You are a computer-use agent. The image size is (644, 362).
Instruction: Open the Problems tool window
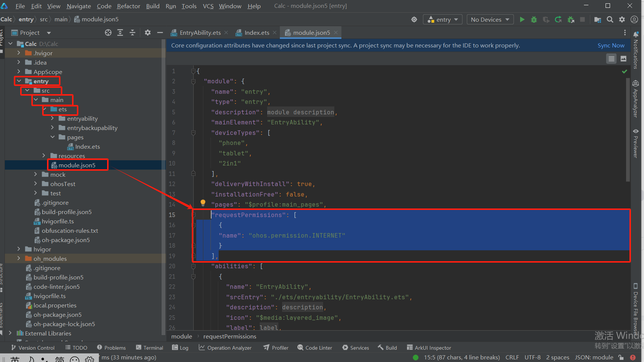click(x=111, y=347)
